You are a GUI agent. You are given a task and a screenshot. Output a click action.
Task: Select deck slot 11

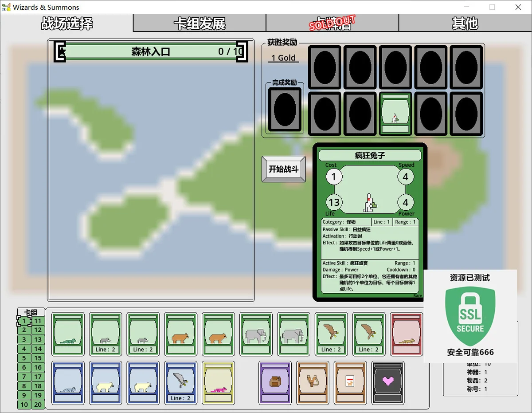coord(38,321)
